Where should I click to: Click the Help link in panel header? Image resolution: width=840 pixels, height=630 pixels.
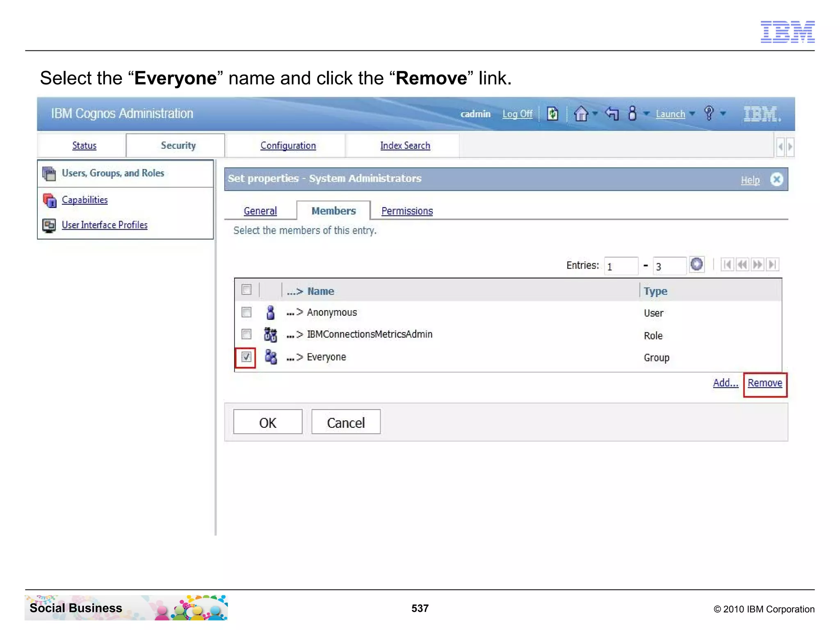(x=750, y=180)
